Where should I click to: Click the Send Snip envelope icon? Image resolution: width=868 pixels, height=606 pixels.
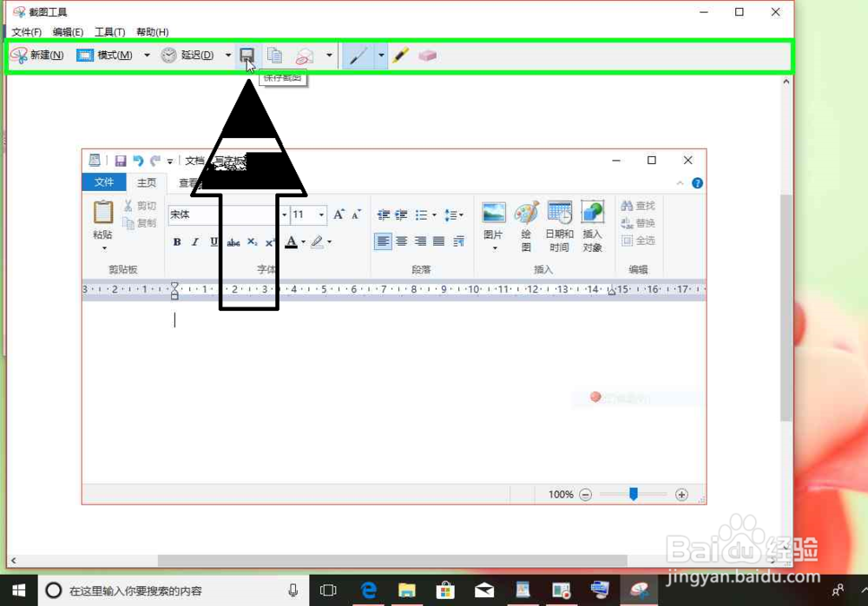pos(305,56)
